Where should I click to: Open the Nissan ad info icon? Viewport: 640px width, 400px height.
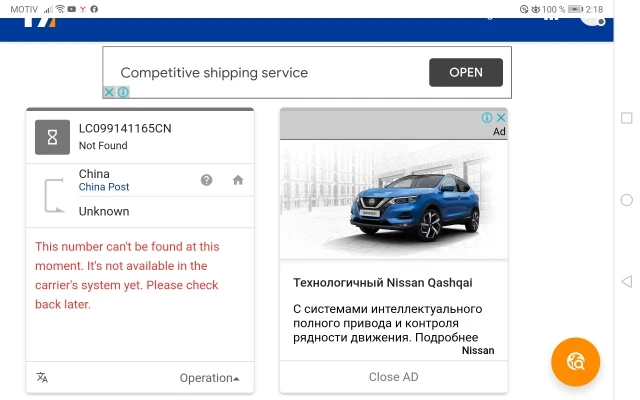tap(487, 118)
